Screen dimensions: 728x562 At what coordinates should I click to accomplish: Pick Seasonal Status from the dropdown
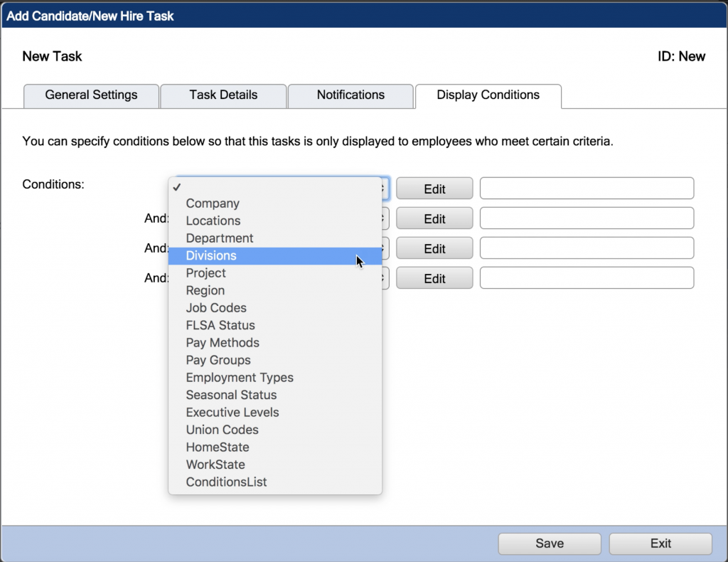pyautogui.click(x=230, y=395)
